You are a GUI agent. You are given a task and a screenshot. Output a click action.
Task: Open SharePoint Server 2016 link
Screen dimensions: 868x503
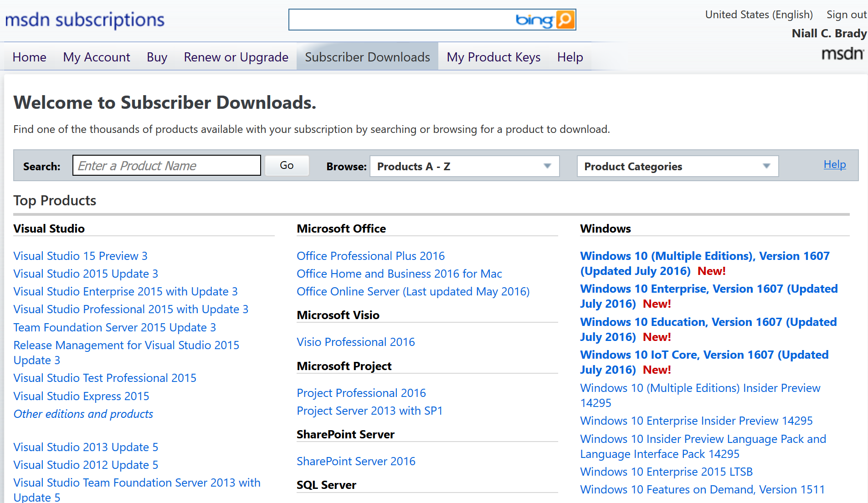[356, 461]
